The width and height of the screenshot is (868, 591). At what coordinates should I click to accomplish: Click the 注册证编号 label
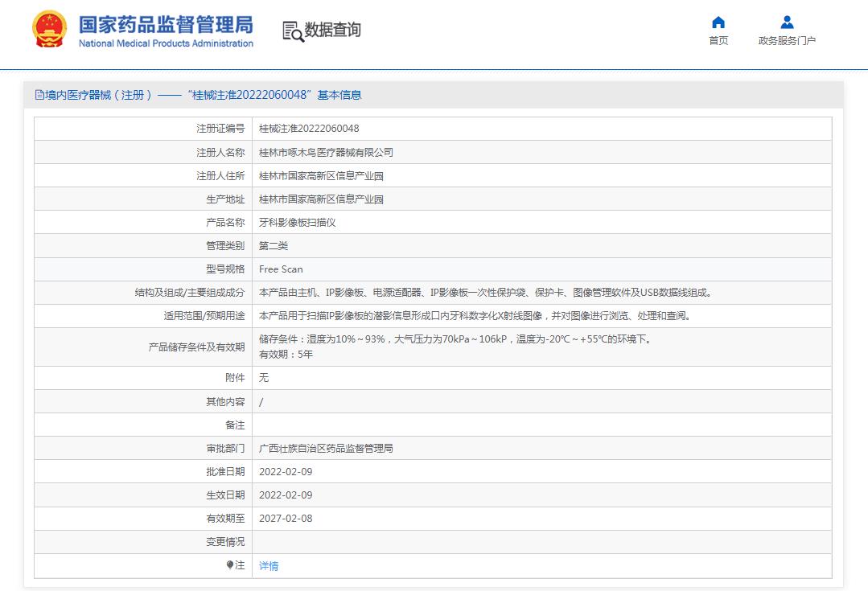tap(220, 129)
